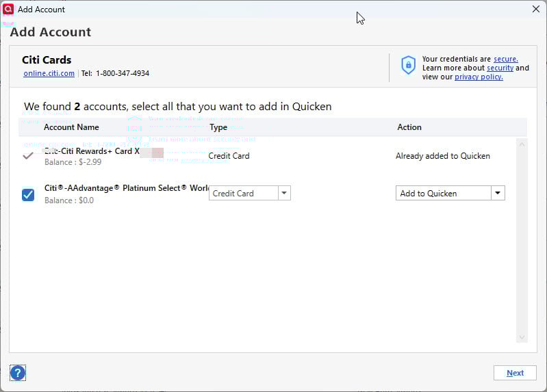
Task: Click the scrollbar down arrow in the accounts list
Action: (x=522, y=337)
